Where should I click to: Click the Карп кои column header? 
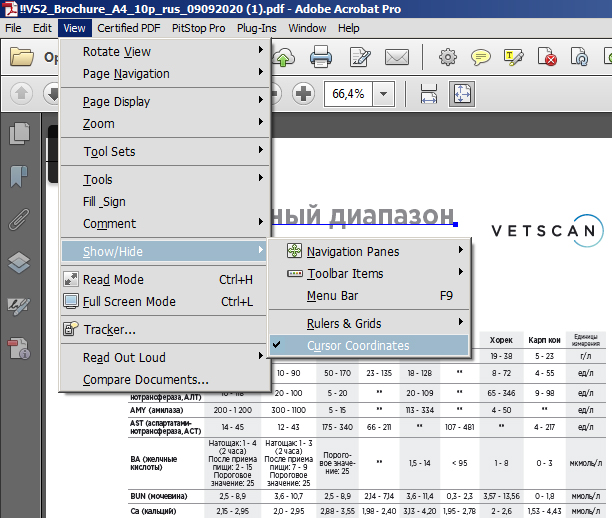click(544, 340)
